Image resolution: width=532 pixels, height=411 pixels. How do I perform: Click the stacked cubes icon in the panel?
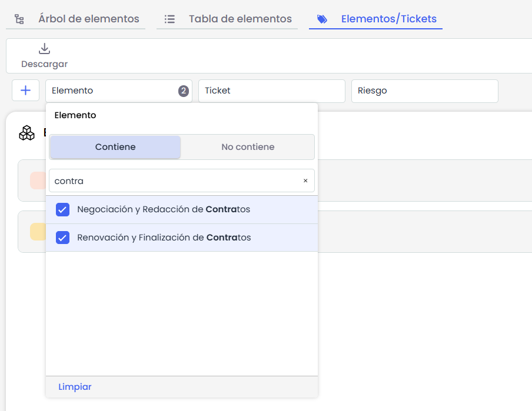(x=26, y=133)
